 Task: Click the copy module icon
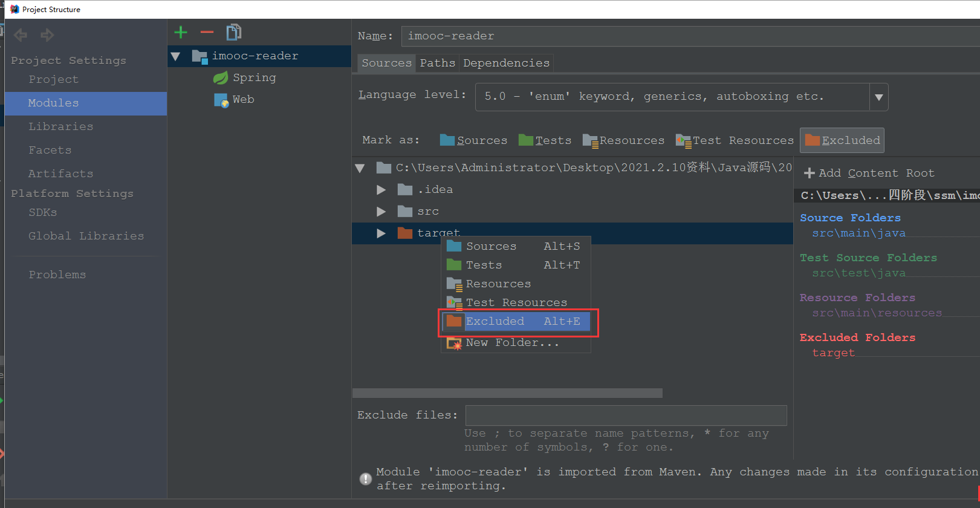click(233, 32)
